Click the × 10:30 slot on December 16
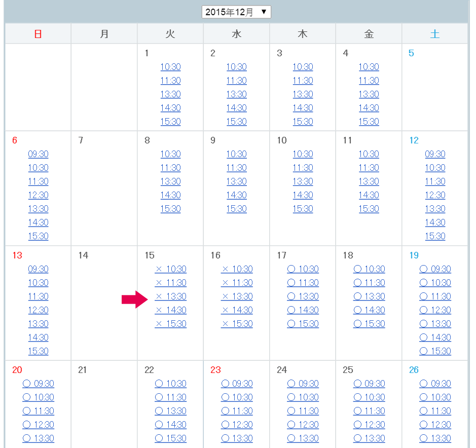Viewport: 476px width, 448px height. 237,269
